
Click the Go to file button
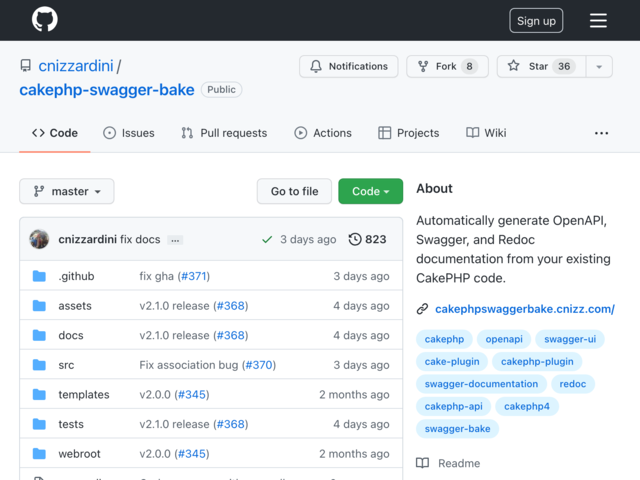pyautogui.click(x=294, y=191)
